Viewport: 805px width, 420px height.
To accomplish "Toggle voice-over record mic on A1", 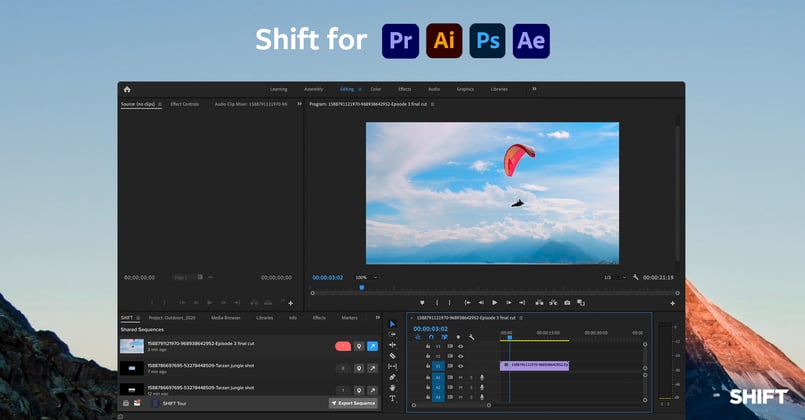I will [x=482, y=377].
